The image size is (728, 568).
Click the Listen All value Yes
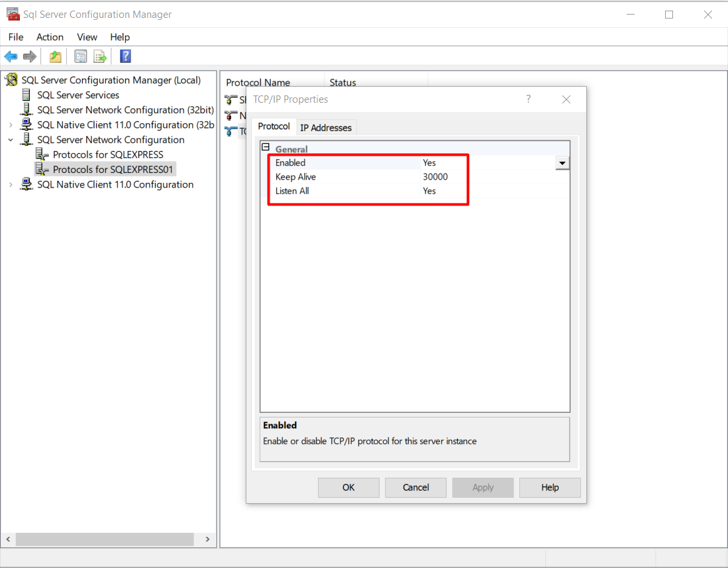429,191
